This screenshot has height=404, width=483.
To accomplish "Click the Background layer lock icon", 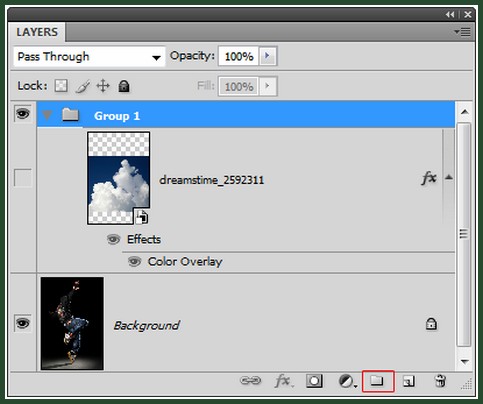I will [431, 324].
